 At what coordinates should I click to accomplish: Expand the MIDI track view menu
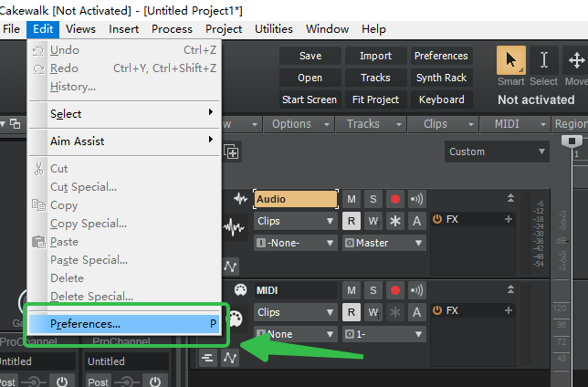[515, 124]
